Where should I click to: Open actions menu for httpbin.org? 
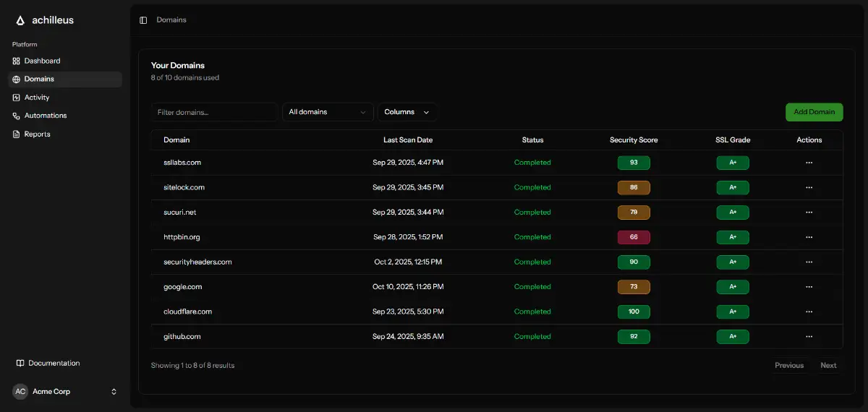point(809,237)
